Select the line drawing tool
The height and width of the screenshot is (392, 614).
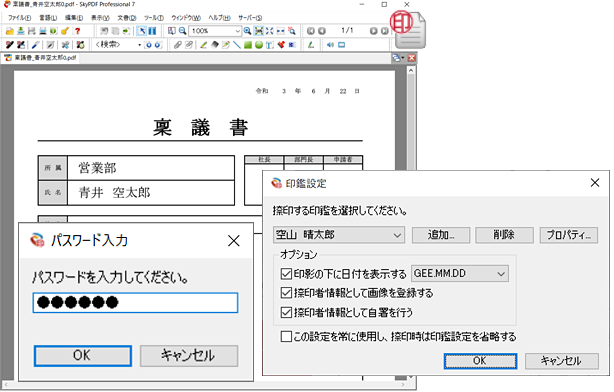pyautogui.click(x=237, y=45)
